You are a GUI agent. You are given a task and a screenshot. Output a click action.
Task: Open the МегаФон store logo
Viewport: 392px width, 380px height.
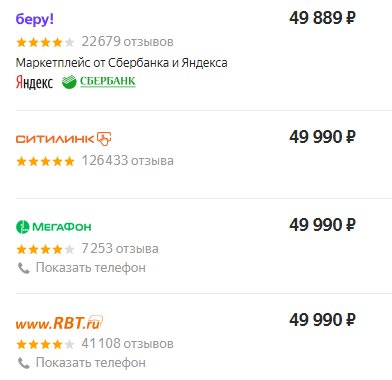pyautogui.click(x=54, y=227)
